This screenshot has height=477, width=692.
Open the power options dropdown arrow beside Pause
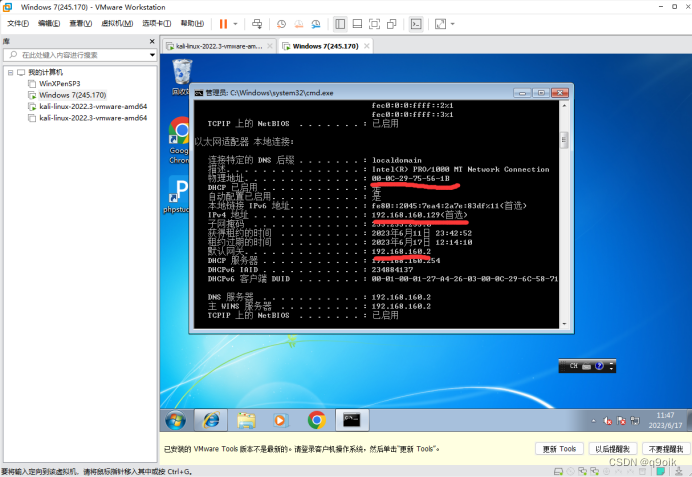pos(235,24)
